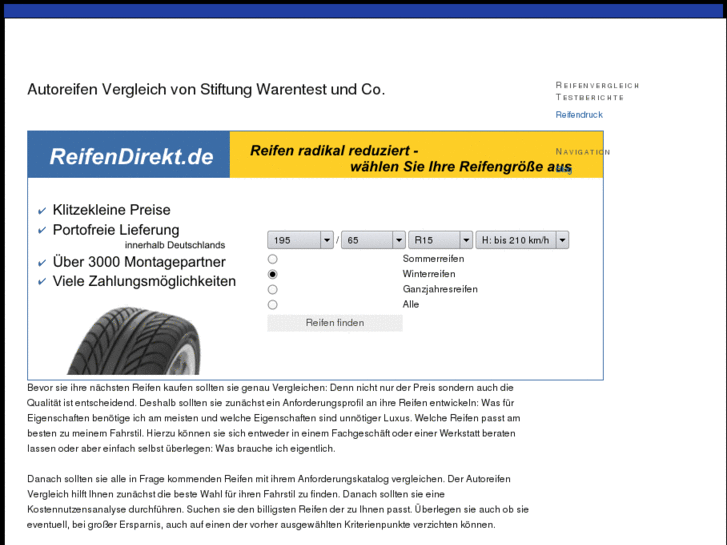Click the 'Klitzekleine Preise' text

click(x=111, y=210)
